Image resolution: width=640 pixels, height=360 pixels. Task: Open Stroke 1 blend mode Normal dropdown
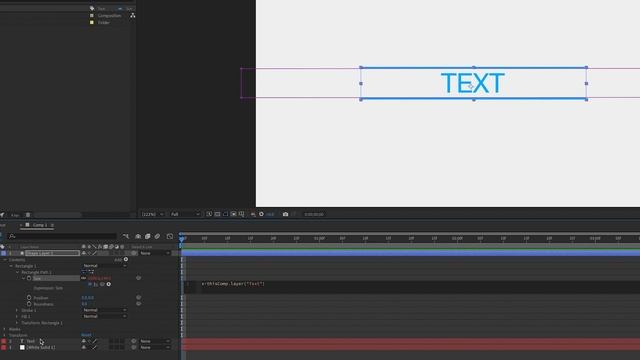coord(105,310)
